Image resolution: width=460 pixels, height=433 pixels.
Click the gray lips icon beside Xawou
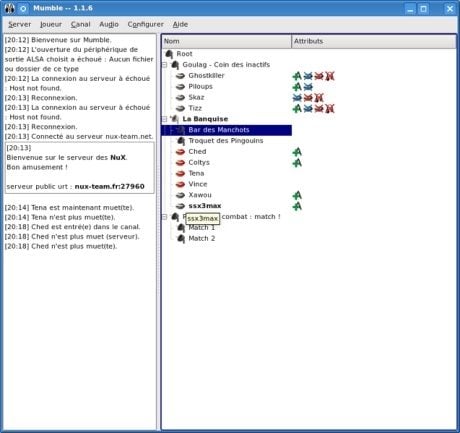180,195
